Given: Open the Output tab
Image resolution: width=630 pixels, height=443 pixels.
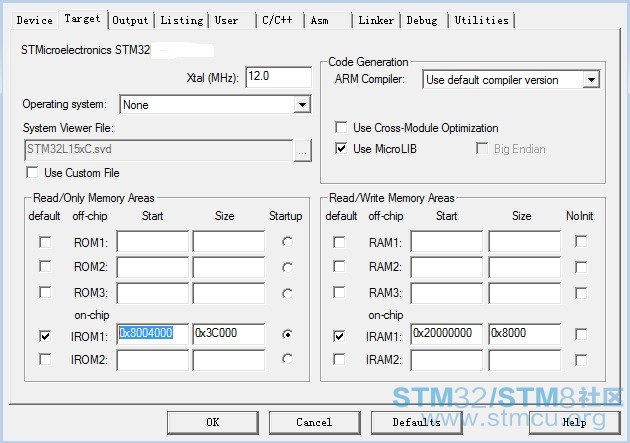Looking at the screenshot, I should 131,20.
